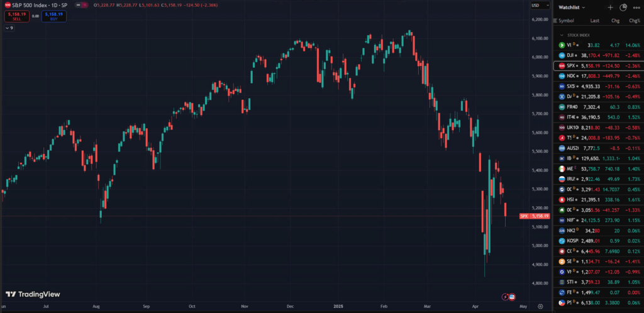The height and width of the screenshot is (313, 644).
Task: Select the NK225 row showing 34,280
Action: tap(599, 231)
